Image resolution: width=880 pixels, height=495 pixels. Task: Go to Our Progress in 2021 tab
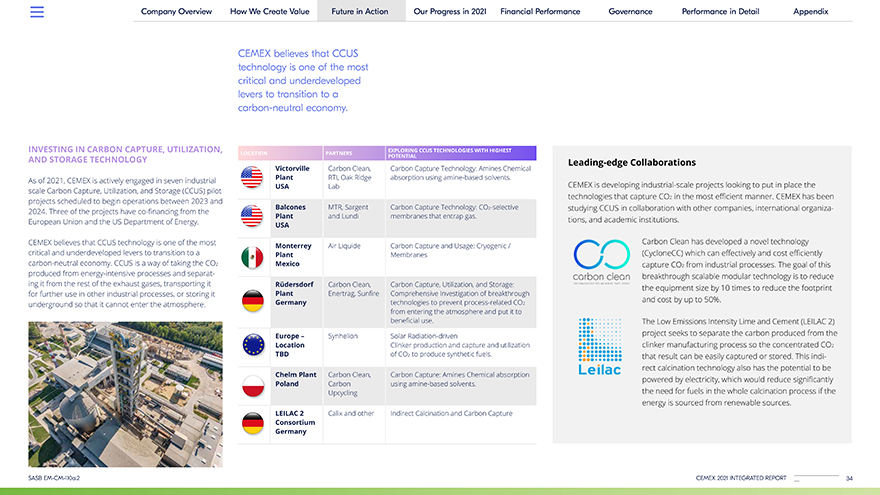(449, 12)
